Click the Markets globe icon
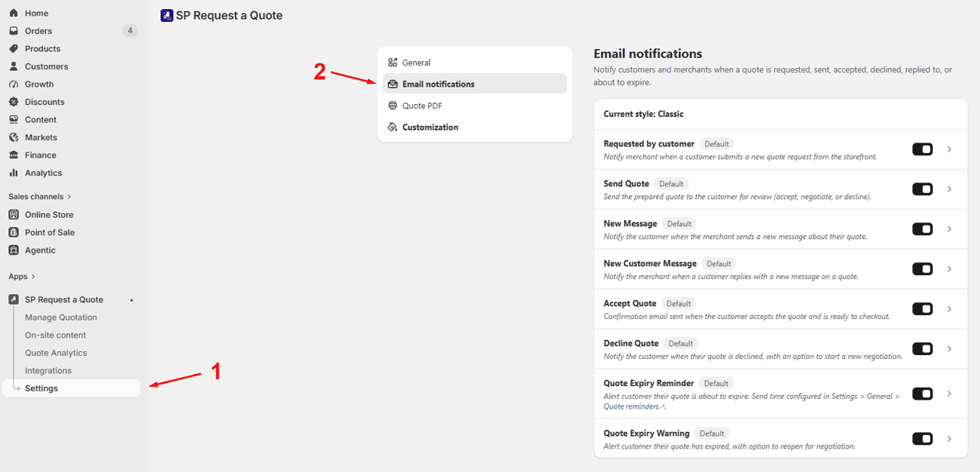 tap(14, 137)
